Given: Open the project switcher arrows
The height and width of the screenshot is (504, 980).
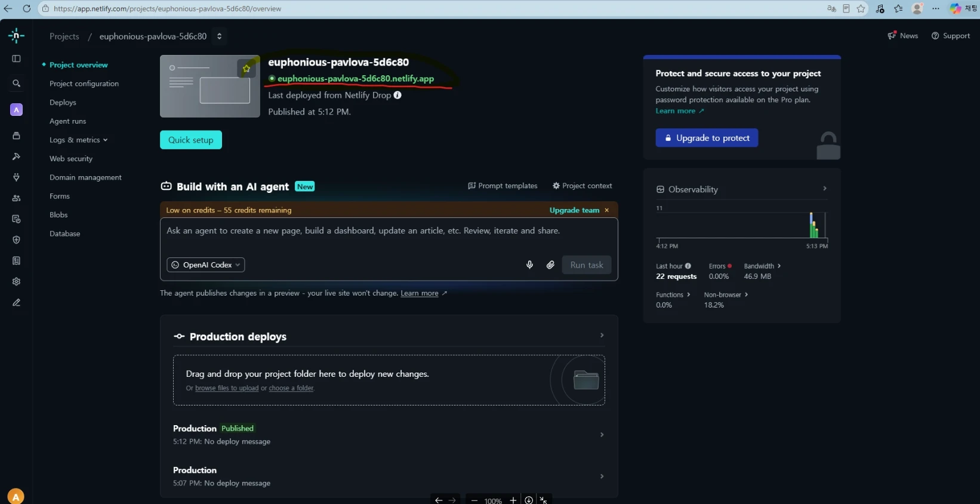Looking at the screenshot, I should 219,36.
